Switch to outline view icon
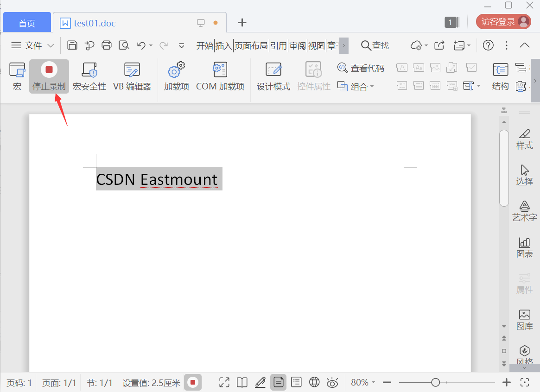The width and height of the screenshot is (540, 392). (296, 382)
